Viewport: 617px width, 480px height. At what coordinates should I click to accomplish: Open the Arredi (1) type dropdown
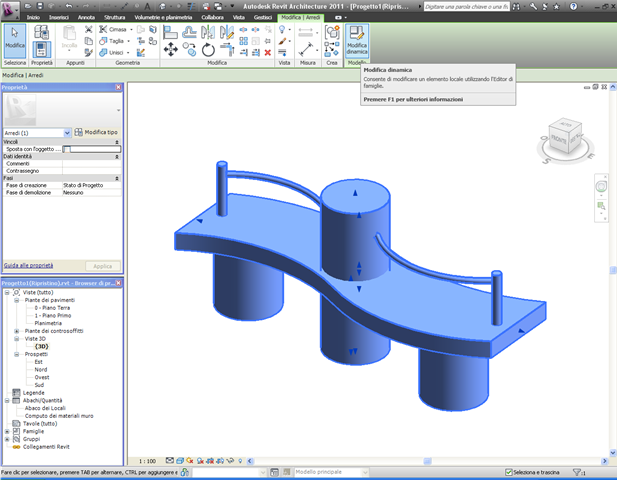(x=67, y=132)
